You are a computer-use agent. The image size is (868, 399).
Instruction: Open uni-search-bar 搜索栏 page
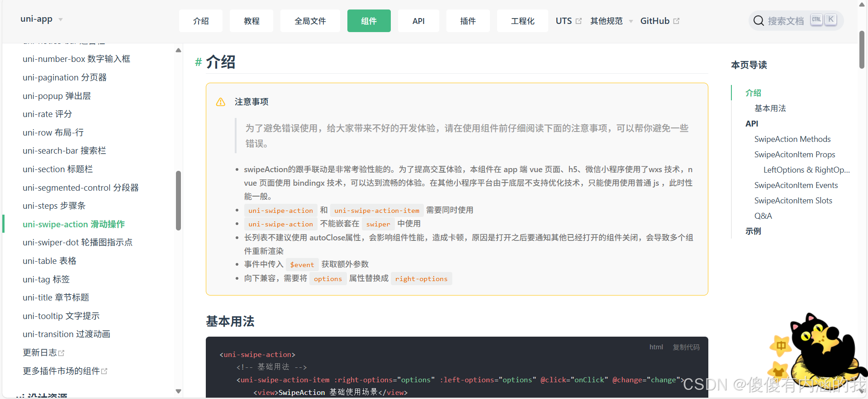pos(64,150)
